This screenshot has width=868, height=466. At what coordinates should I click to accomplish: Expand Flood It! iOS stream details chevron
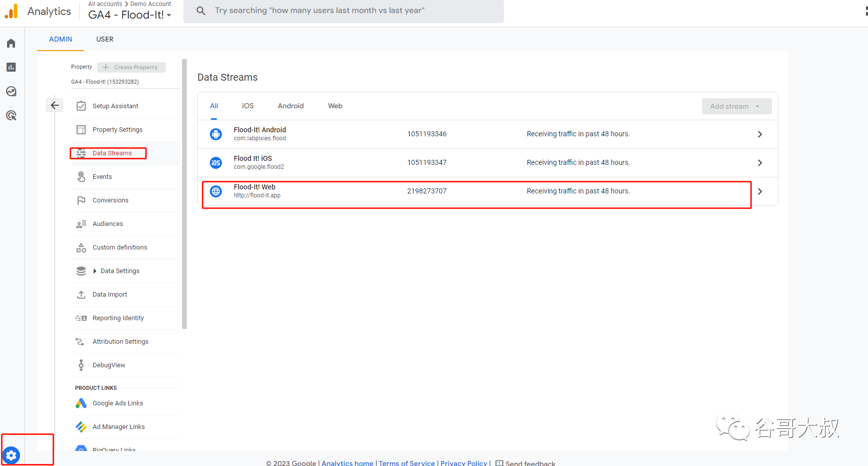(x=760, y=163)
